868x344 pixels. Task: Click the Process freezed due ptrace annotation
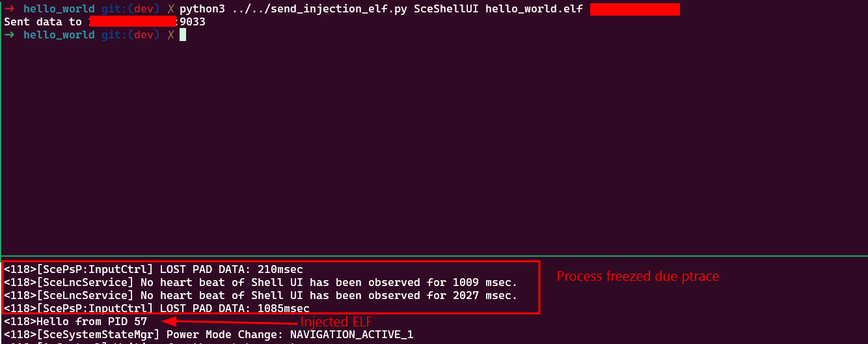click(638, 276)
